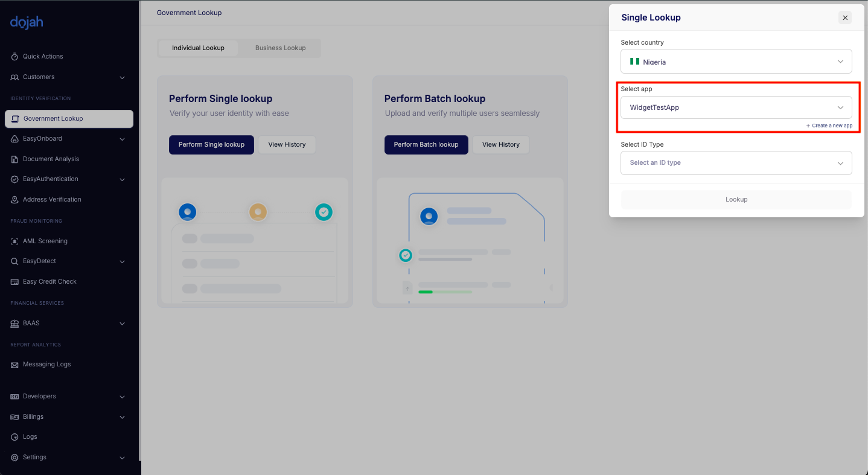Expand the EasyOnboard submenu chevron
This screenshot has height=475, width=868.
coord(122,139)
